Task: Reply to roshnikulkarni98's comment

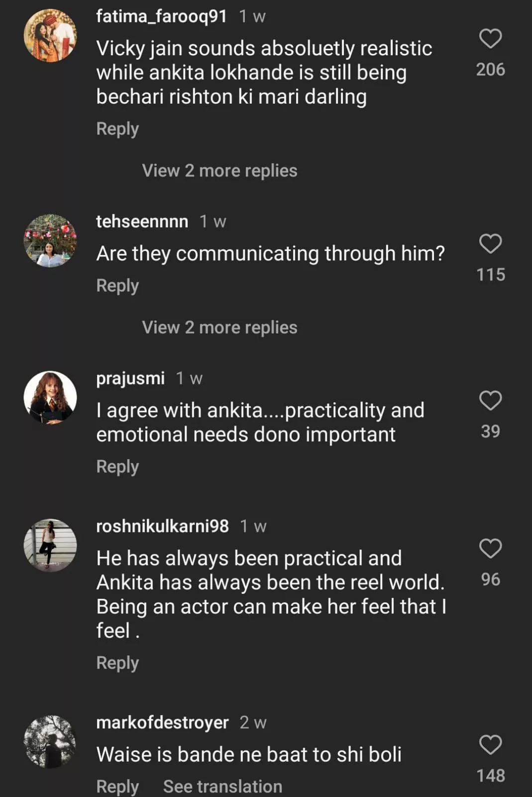Action: [117, 663]
